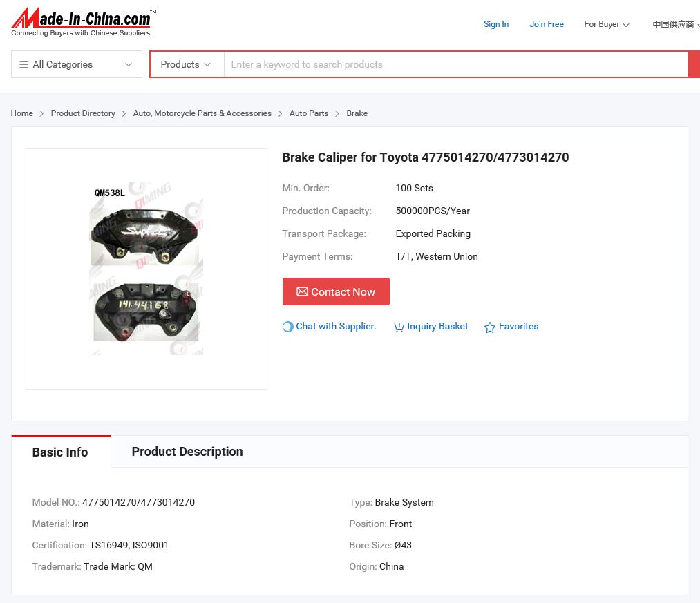Go to the Auto Parts breadcrumb
Image resolution: width=700 pixels, height=603 pixels.
309,113
